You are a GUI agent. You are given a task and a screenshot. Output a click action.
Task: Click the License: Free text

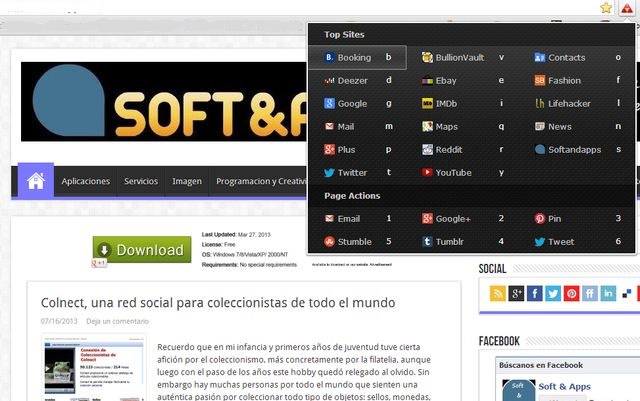(218, 244)
